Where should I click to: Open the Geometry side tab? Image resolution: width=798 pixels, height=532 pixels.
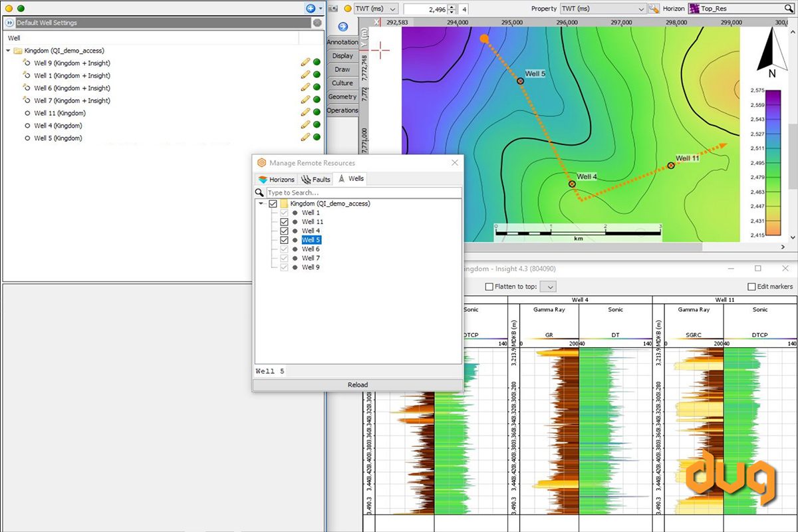[x=342, y=96]
